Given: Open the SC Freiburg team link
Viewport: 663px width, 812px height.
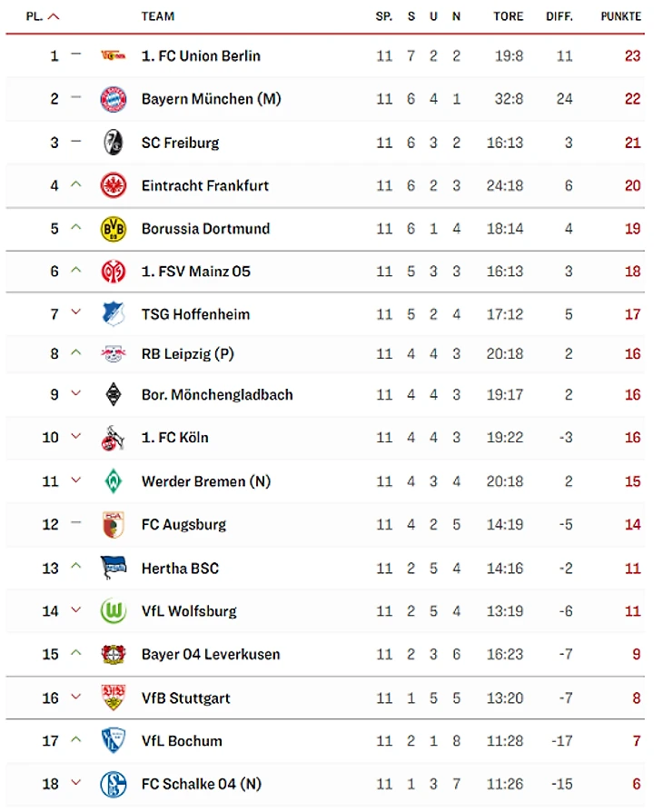Looking at the screenshot, I should click(180, 143).
